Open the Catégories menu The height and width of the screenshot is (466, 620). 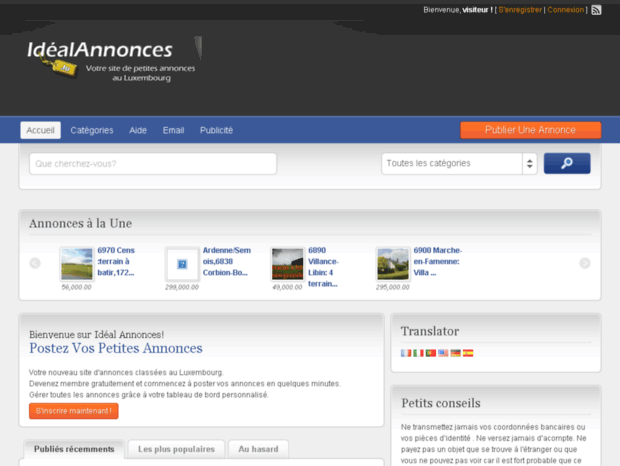click(x=92, y=130)
